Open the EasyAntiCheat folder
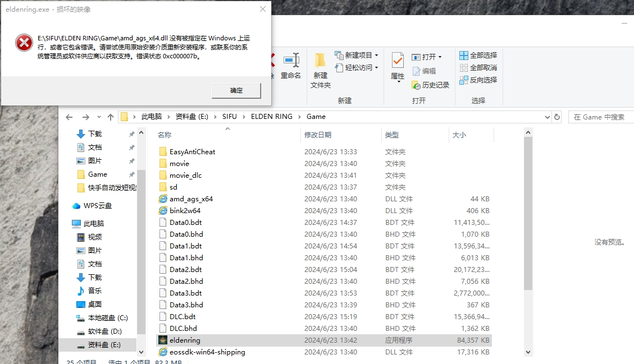 tap(192, 152)
